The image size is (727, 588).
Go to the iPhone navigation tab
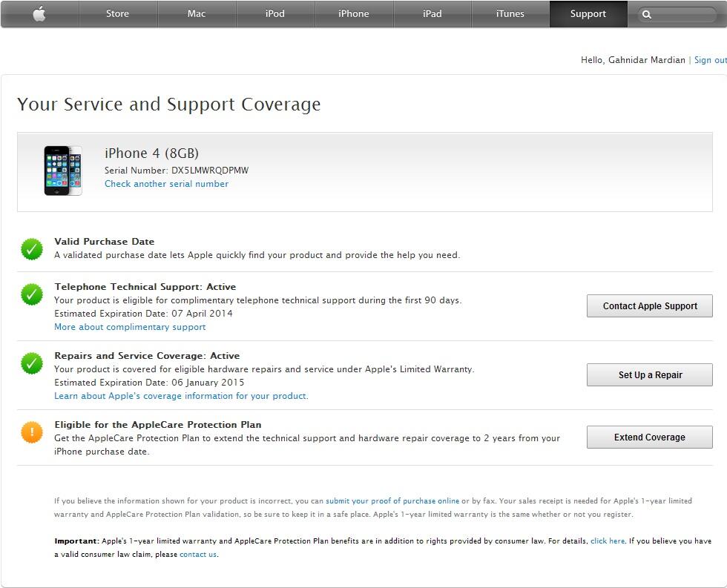[354, 14]
